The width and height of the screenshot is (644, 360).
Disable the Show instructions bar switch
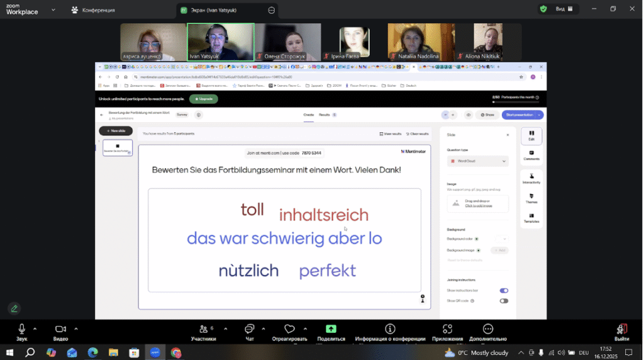pyautogui.click(x=504, y=291)
